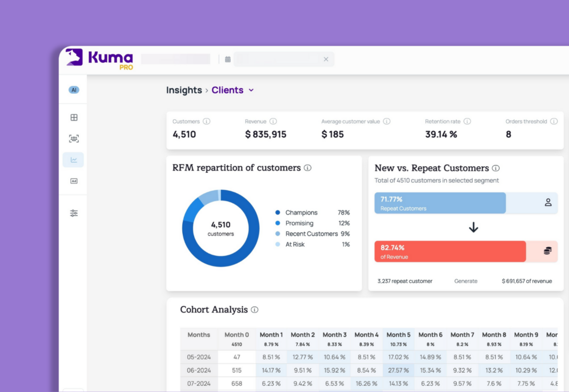Click the 16.26 % cell in cohort table

pos(367,383)
